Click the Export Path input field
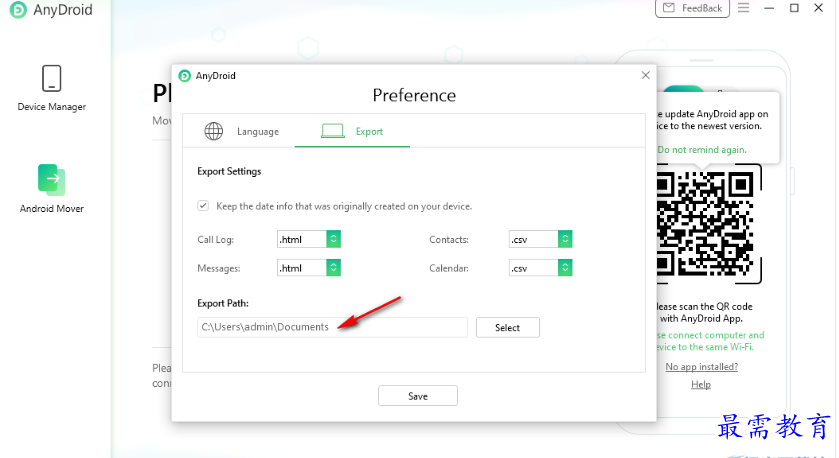 332,327
